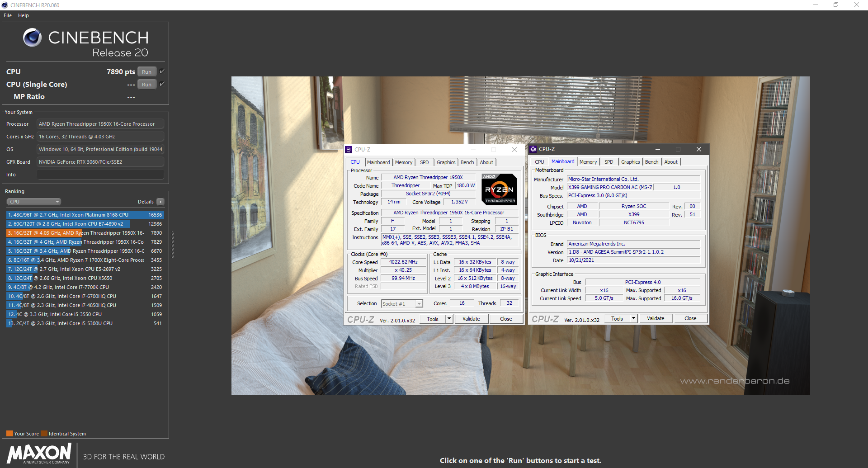Click the GFX Board NVIDIA GeForce RTX 3060 field
Screen dimensions: 868x468
(100, 162)
